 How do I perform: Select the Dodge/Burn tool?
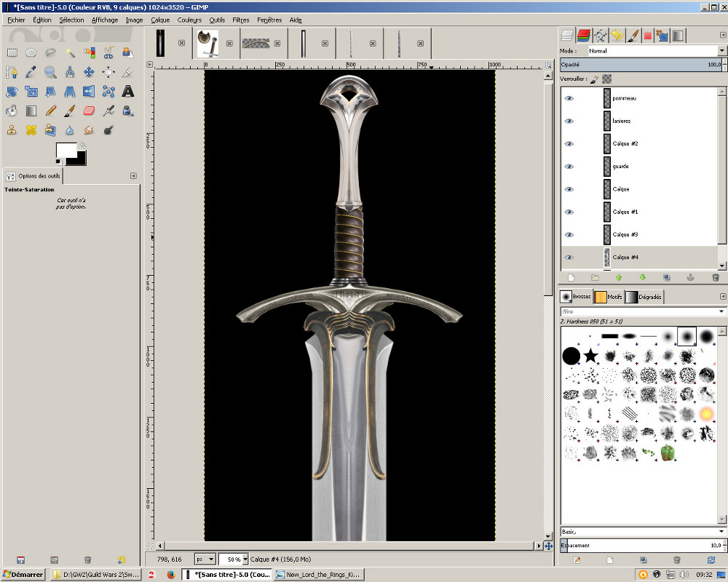tap(108, 130)
